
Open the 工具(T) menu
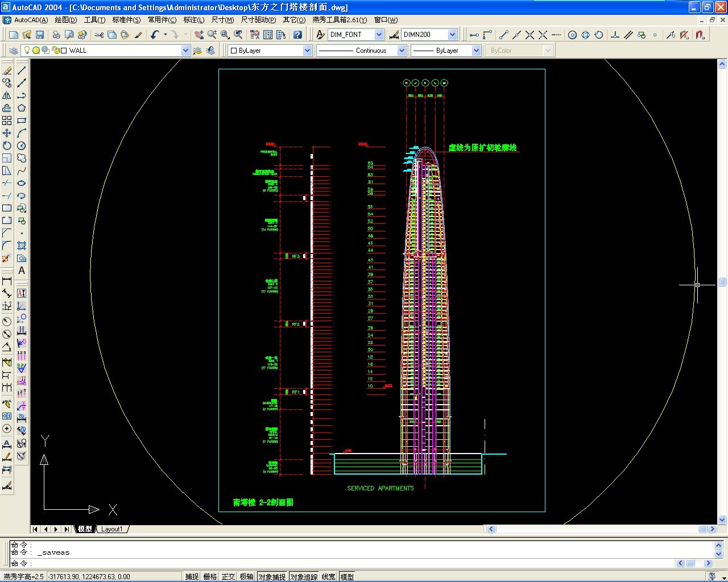click(x=94, y=20)
